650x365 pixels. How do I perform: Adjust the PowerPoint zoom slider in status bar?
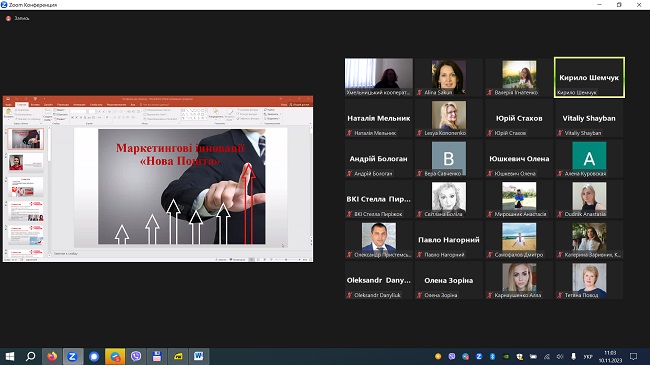[286, 260]
